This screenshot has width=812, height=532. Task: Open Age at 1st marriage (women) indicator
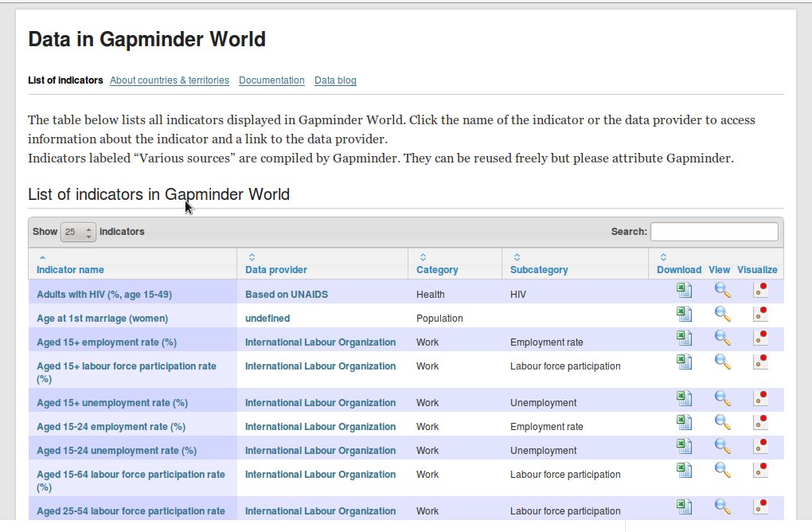(x=102, y=318)
